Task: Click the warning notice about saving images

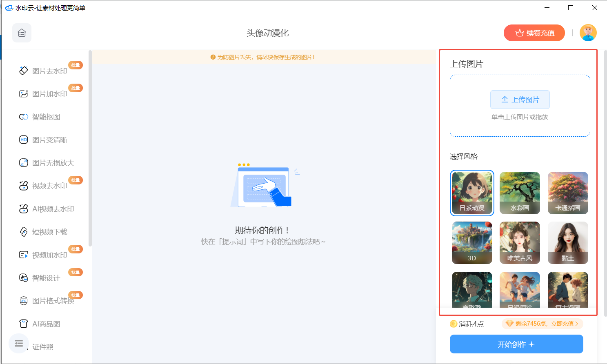Action: pyautogui.click(x=262, y=57)
